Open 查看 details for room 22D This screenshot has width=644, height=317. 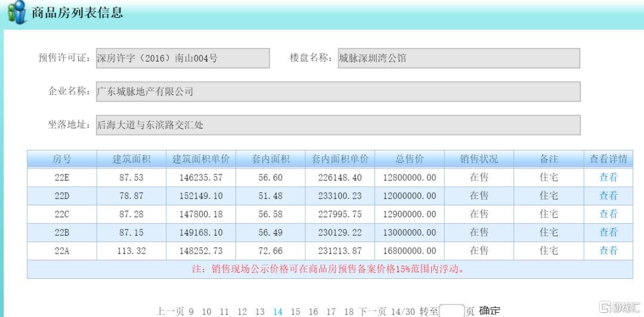[x=608, y=196]
